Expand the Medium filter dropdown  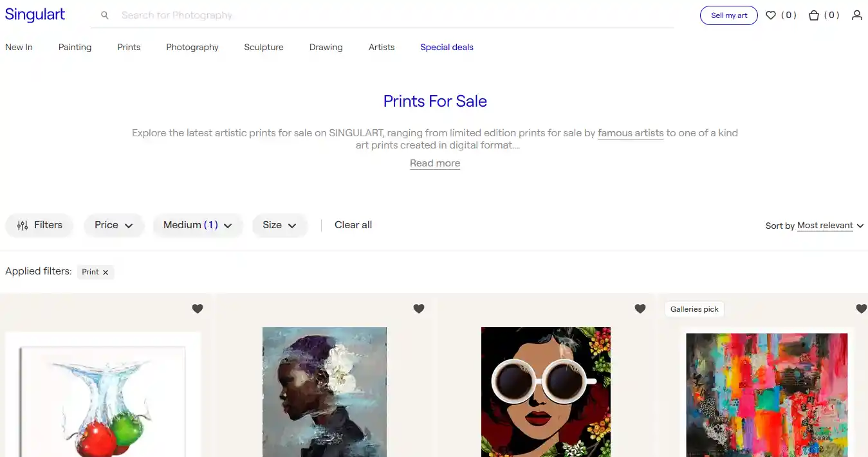point(198,225)
